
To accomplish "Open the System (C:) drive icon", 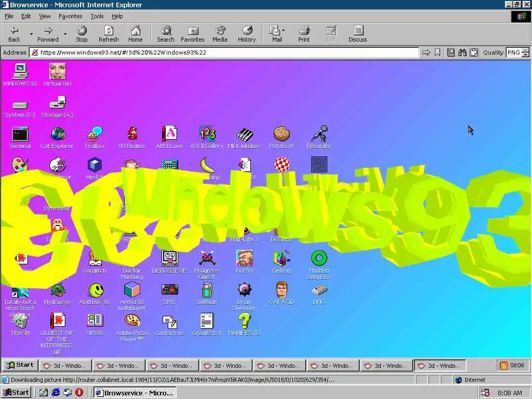I will pyautogui.click(x=20, y=109).
